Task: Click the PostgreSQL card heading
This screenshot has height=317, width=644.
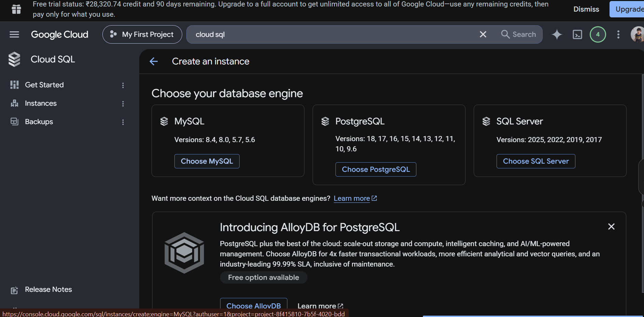Action: [x=360, y=121]
